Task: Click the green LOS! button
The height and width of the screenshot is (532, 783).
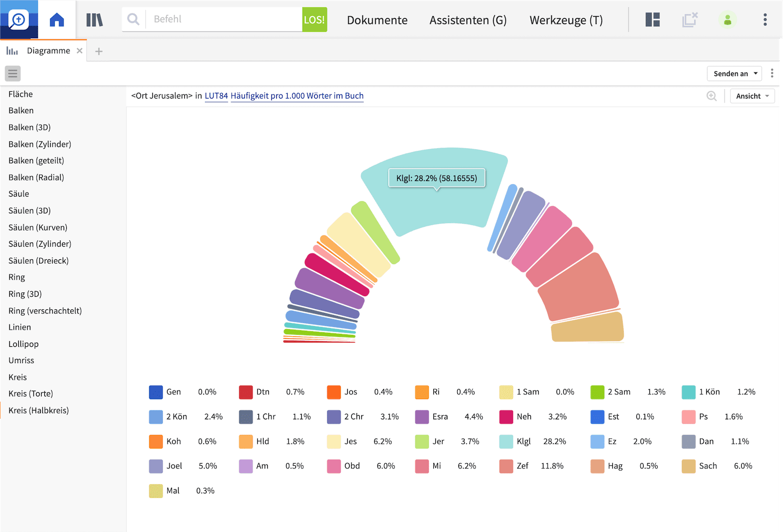Action: (x=314, y=19)
